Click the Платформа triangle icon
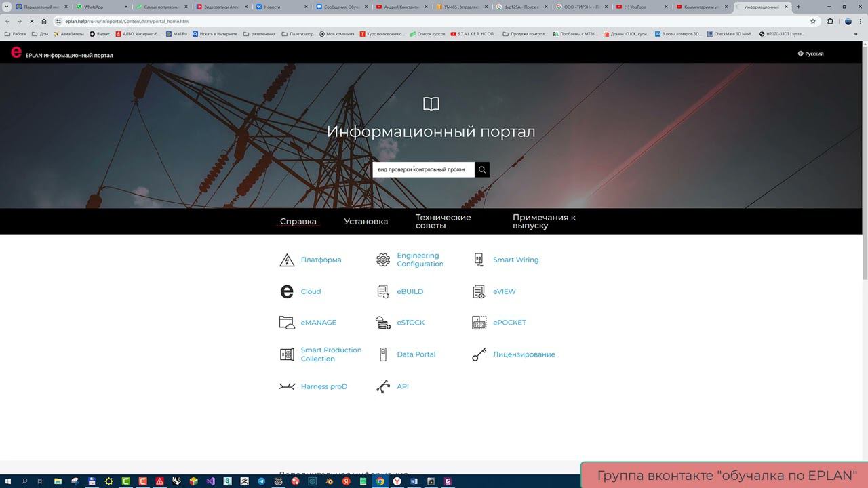 tap(287, 260)
